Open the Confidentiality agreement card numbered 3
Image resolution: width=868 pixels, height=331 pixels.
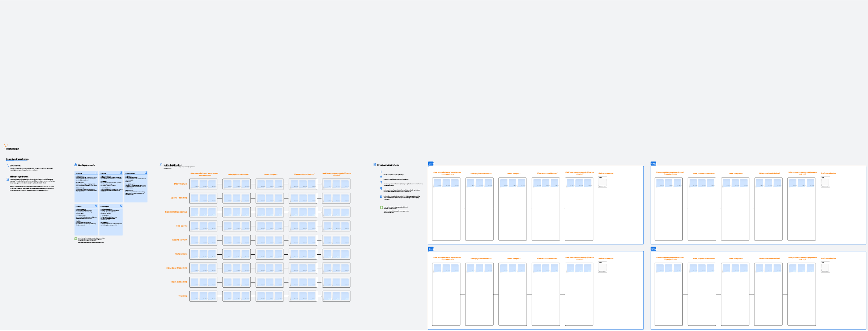coord(136,187)
